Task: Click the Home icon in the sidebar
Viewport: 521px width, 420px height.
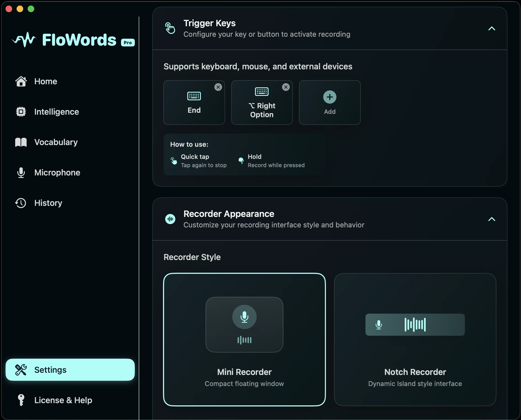Action: 21,81
